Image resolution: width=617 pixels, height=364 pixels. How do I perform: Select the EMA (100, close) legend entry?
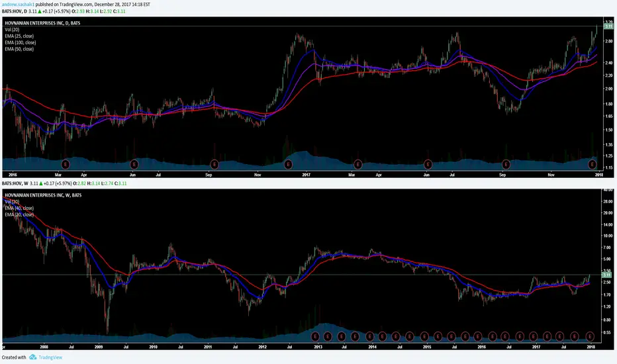point(21,42)
